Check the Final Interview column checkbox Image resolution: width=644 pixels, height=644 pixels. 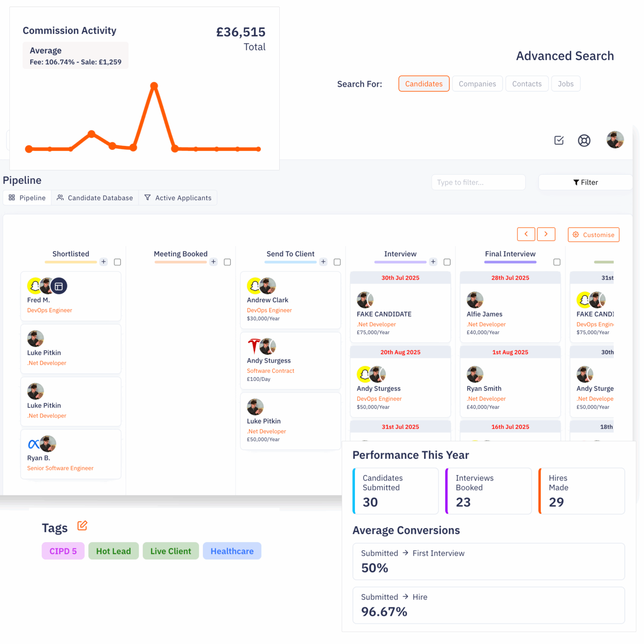coord(557,262)
